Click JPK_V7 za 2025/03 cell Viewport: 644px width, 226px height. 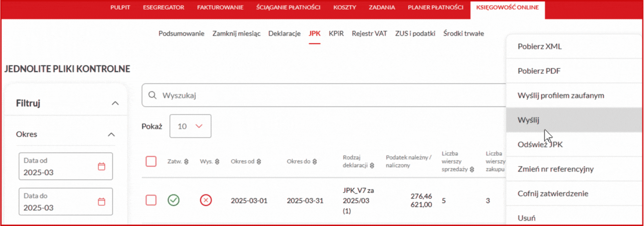(x=358, y=200)
